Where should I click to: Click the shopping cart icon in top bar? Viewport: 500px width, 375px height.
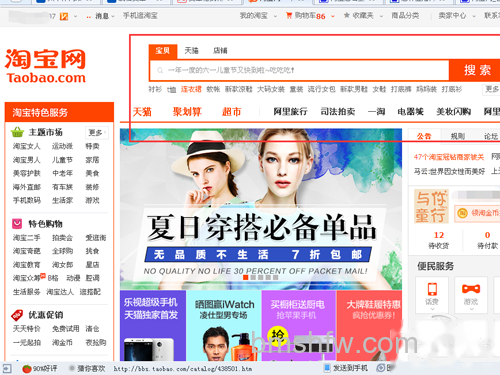coord(289,15)
